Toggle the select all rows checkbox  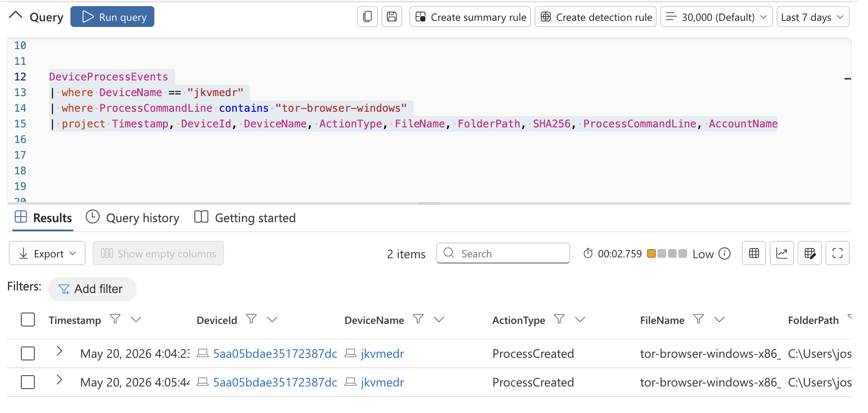click(x=28, y=320)
